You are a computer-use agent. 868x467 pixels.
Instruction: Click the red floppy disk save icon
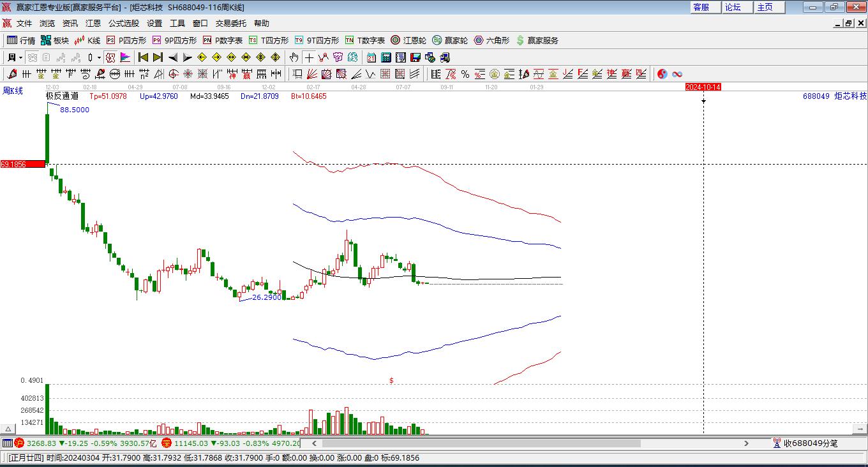tap(415, 57)
